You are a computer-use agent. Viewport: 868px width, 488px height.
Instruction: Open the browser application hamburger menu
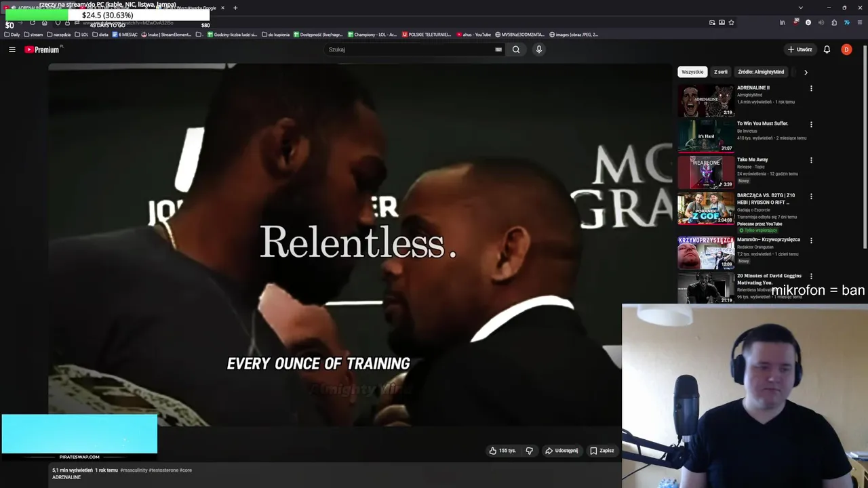pos(860,22)
